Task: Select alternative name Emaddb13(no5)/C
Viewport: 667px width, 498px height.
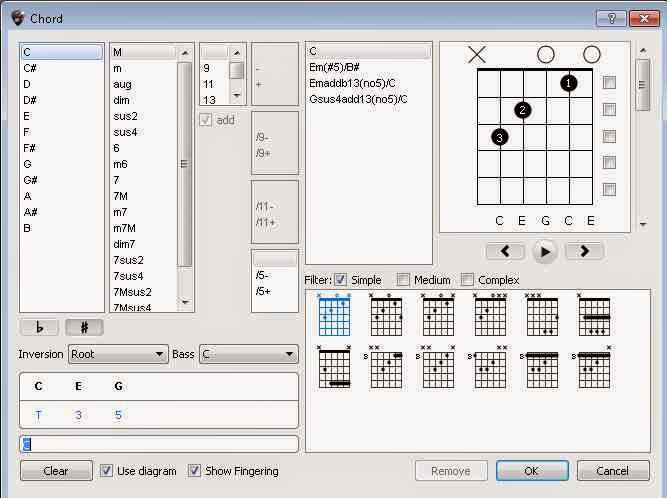Action: [368, 83]
